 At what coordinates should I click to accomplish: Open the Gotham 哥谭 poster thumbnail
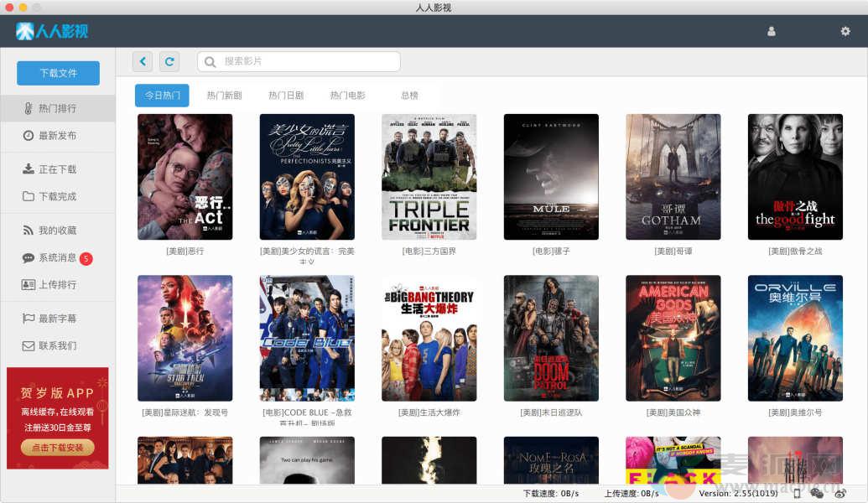tap(673, 177)
